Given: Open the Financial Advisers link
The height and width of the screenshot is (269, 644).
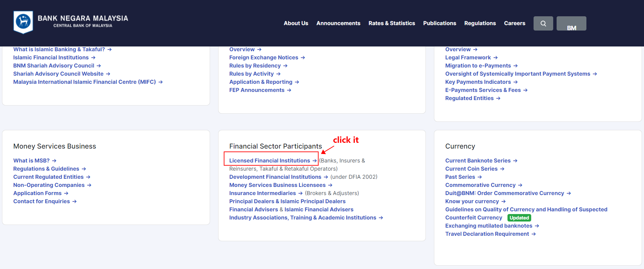Looking at the screenshot, I should tap(253, 210).
